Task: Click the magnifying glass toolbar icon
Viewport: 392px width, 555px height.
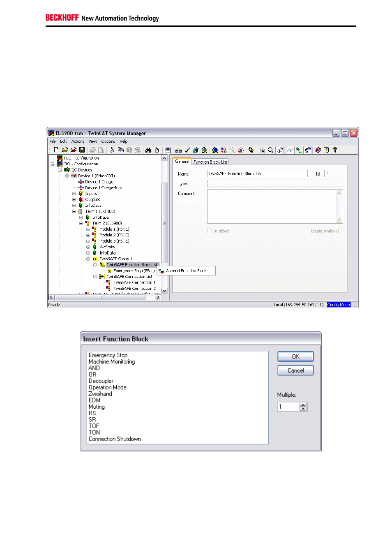Action: coord(270,150)
